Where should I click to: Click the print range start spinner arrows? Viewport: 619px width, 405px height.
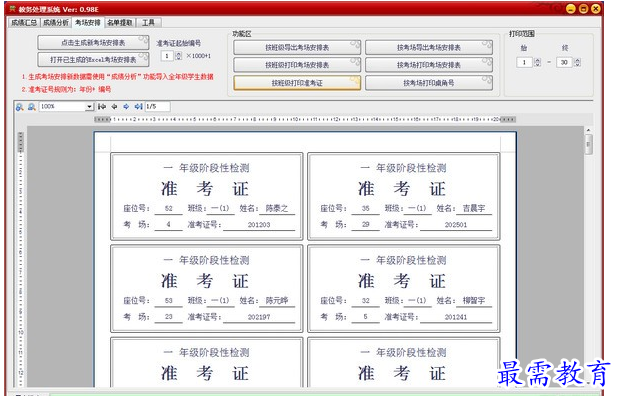pyautogui.click(x=537, y=62)
